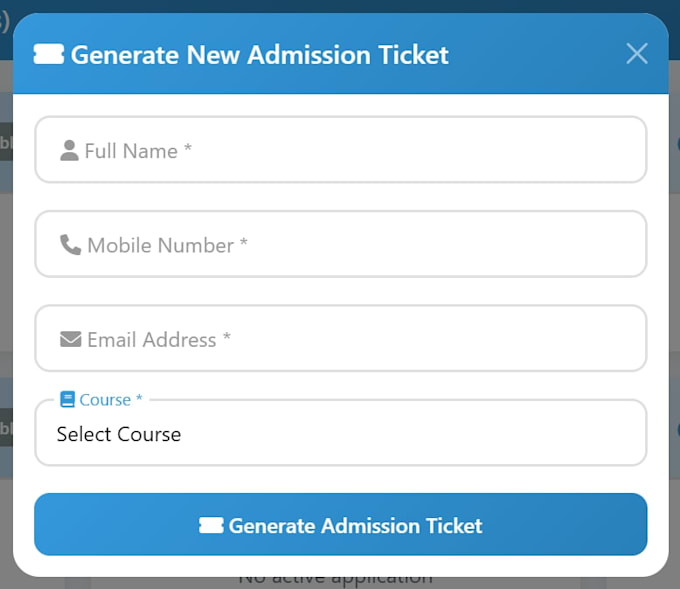The width and height of the screenshot is (680, 589).
Task: Click the Generate Admission Ticket button
Action: (x=340, y=524)
